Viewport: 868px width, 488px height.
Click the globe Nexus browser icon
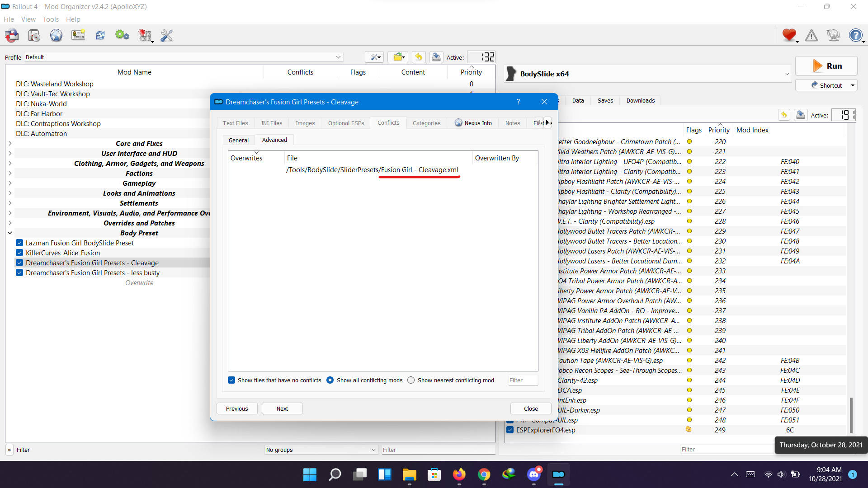(56, 35)
